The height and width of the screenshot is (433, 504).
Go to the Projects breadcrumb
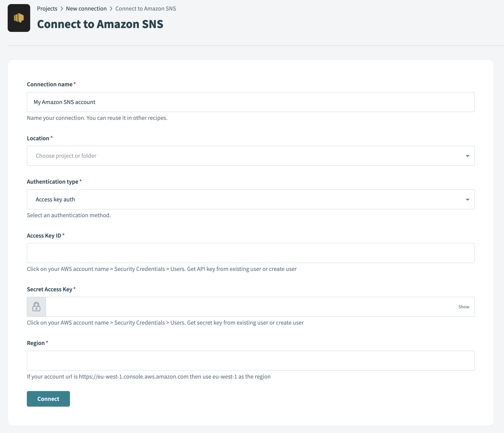[x=47, y=9]
